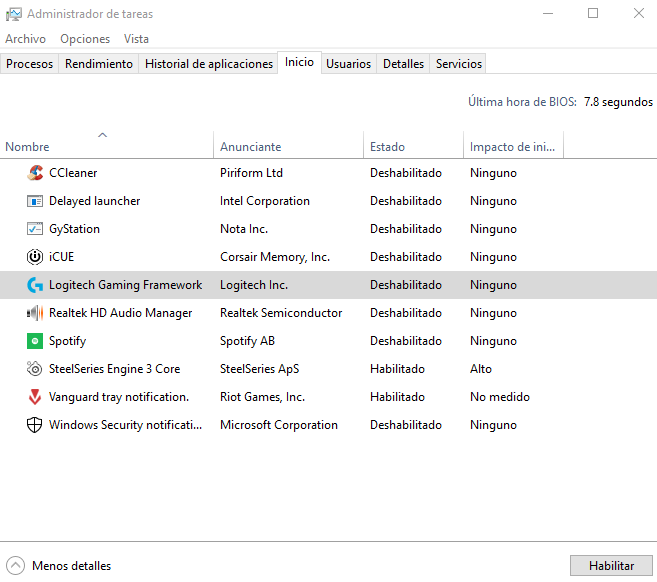The height and width of the screenshot is (582, 657).
Task: Click Deshabilitado status in CCleaner row
Action: point(406,173)
